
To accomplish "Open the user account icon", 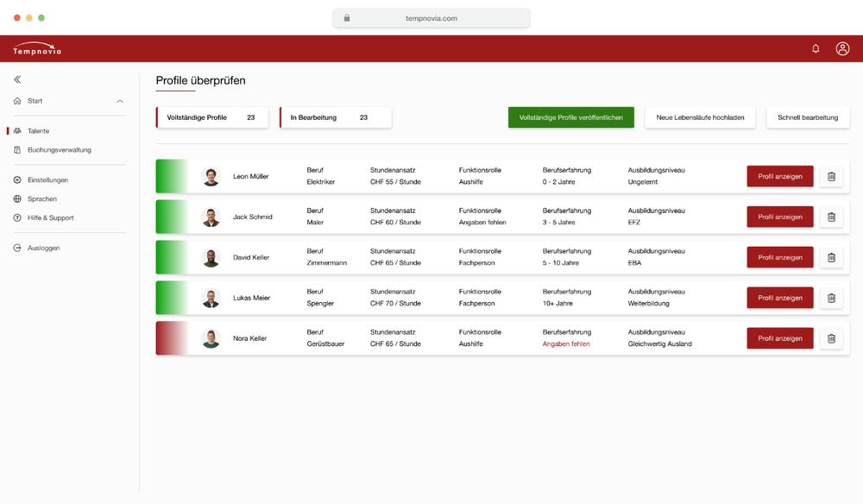I will 842,48.
